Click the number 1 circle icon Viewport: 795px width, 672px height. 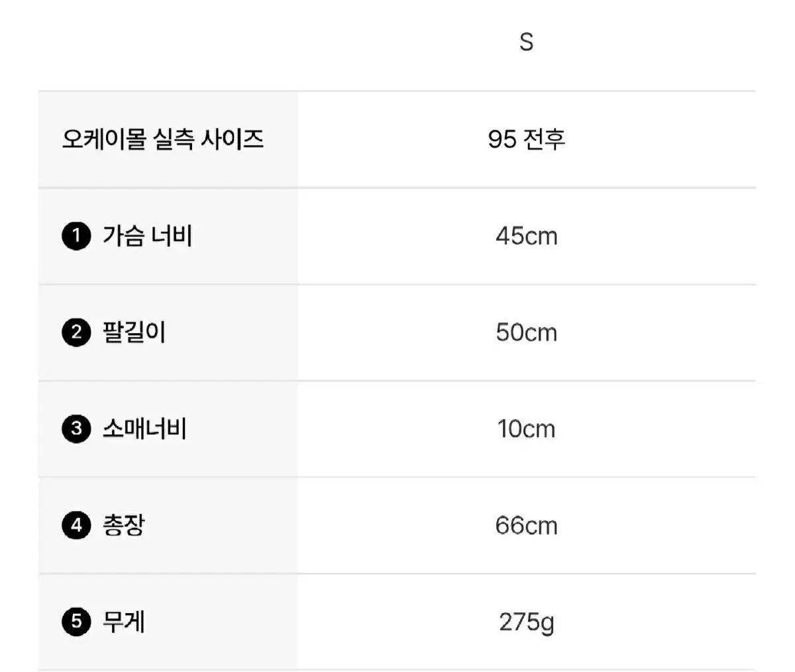pyautogui.click(x=76, y=236)
